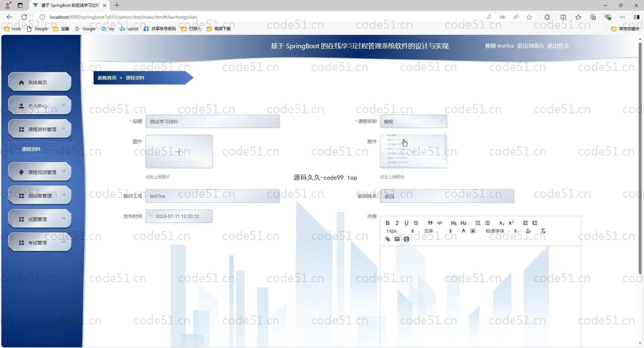Toggle split screen browser icon
644x348 pixels.
563,17
